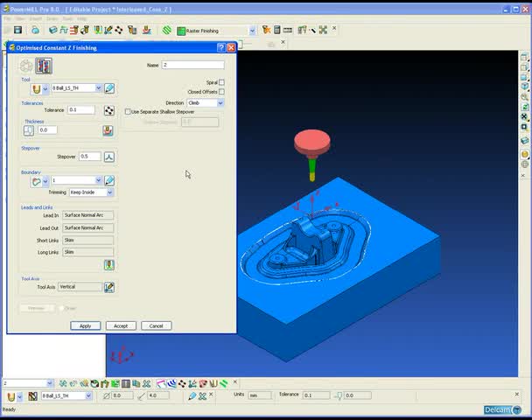
Task: Click the Lead In Surface Normal Arc field
Action: (87, 215)
